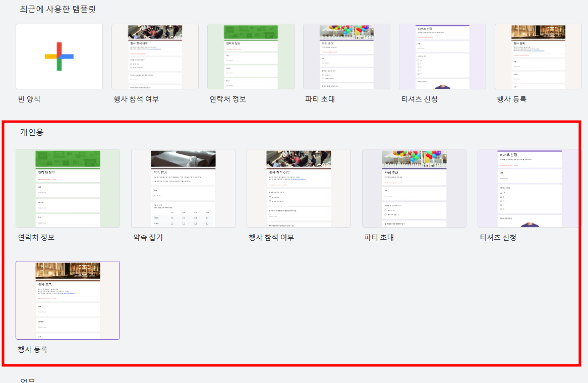Choose '행사 참석 여부' under 개인용

[299, 188]
